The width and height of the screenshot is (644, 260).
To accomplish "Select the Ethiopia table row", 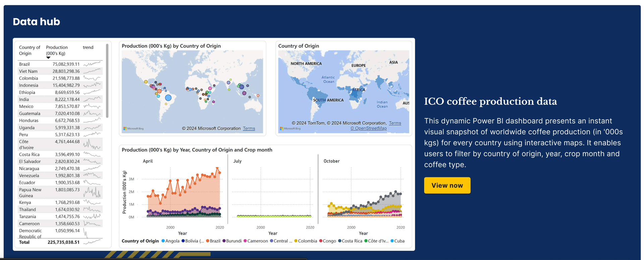I will tap(60, 92).
